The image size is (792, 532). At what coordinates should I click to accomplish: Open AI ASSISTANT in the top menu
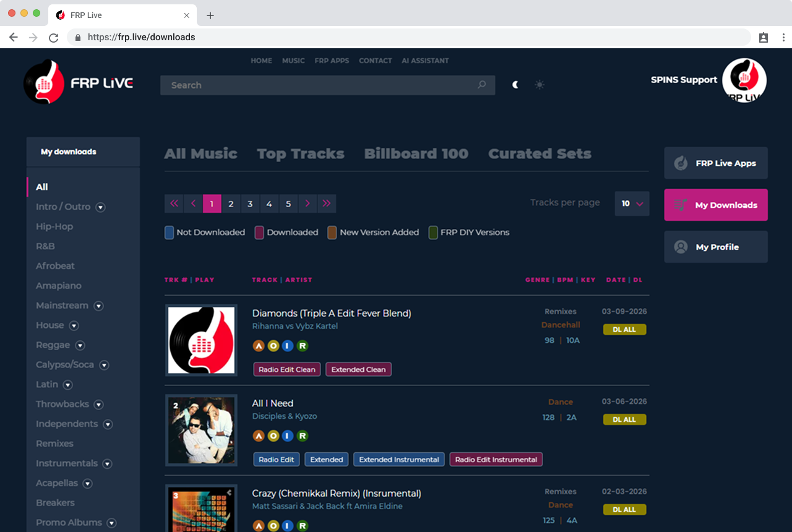click(x=425, y=61)
